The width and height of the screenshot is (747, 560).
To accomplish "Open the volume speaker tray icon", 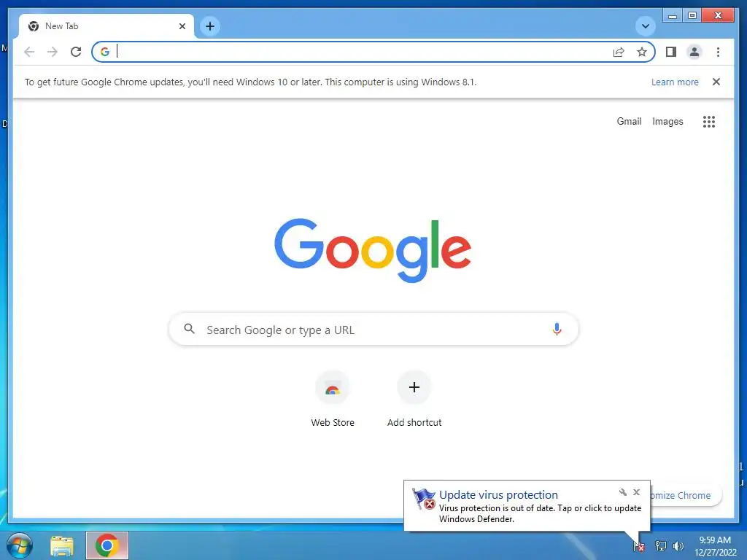I will [x=678, y=546].
